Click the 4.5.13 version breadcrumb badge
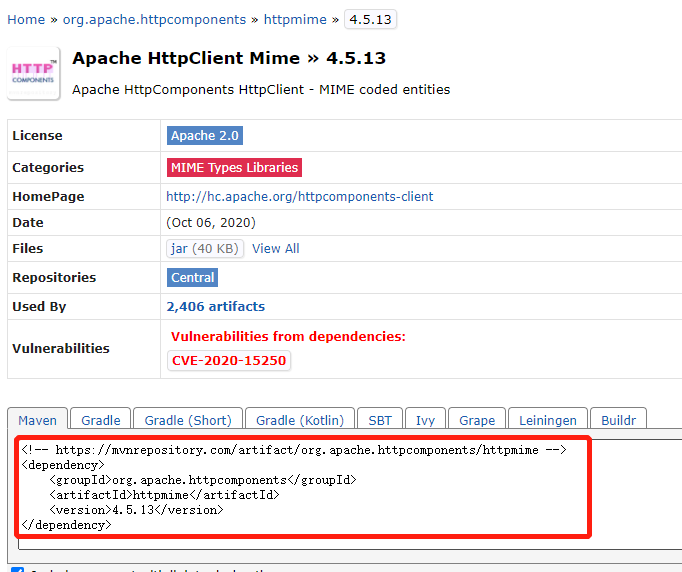Image resolution: width=682 pixels, height=572 pixels. click(370, 20)
